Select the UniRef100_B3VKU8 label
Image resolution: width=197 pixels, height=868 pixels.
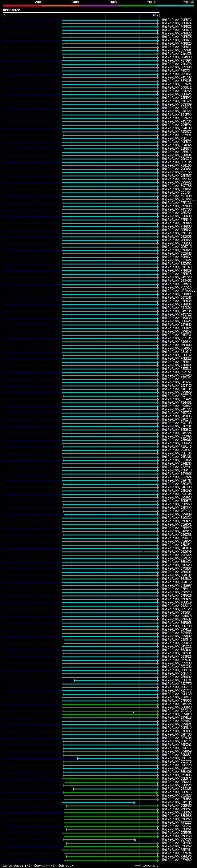tap(177, 81)
